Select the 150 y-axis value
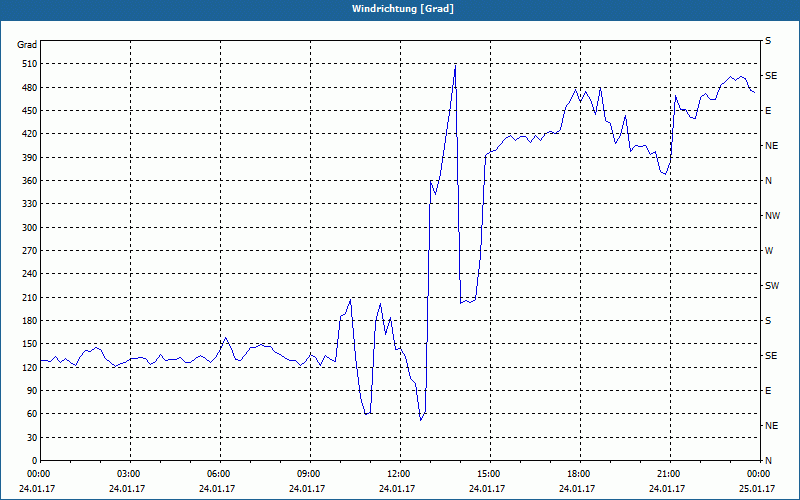 30,344
